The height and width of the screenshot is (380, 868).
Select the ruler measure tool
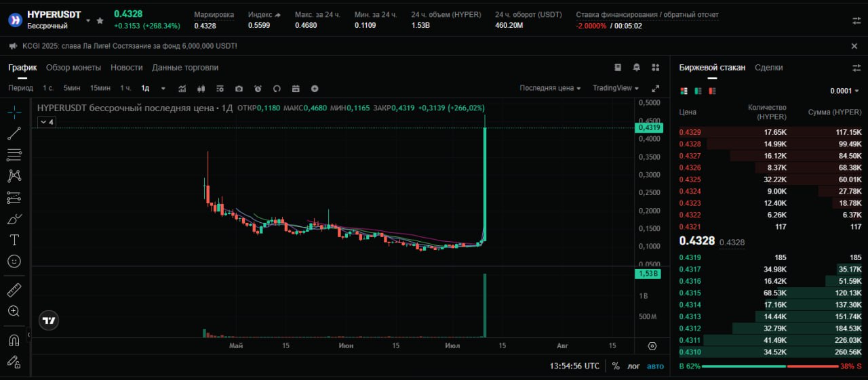(14, 290)
